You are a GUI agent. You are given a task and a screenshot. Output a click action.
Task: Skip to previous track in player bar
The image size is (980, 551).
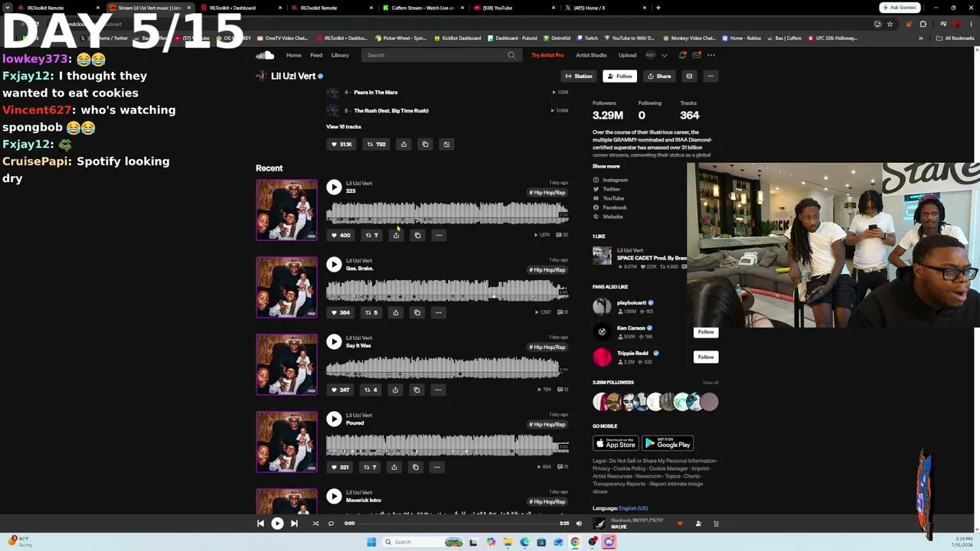pos(260,523)
